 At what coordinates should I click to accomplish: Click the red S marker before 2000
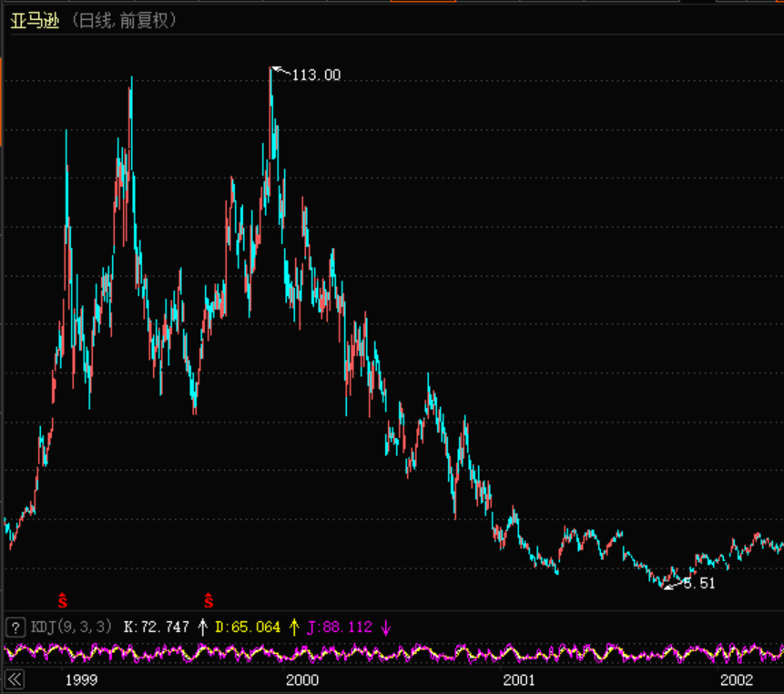pyautogui.click(x=209, y=600)
